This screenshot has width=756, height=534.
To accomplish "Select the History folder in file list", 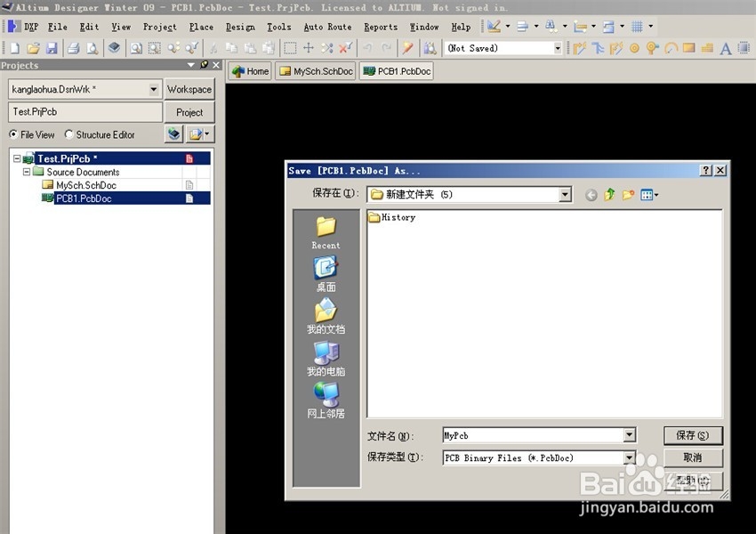I will tap(392, 217).
